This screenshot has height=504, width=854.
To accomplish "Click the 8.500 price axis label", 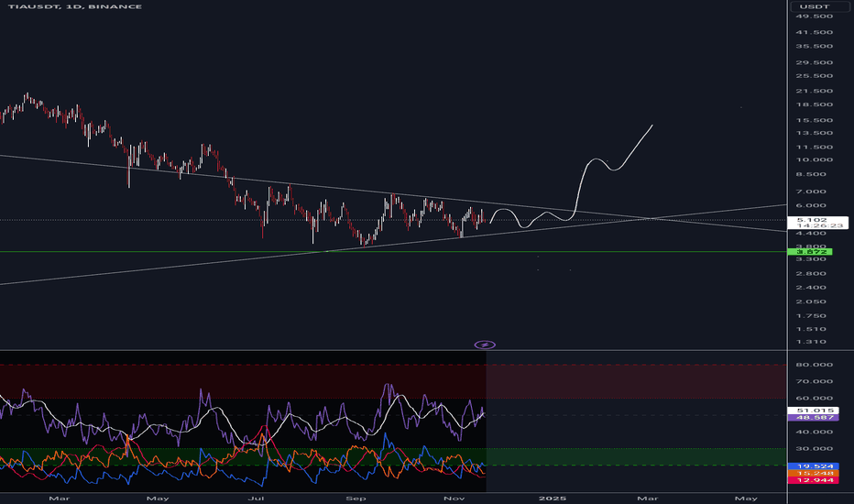I will pos(811,174).
